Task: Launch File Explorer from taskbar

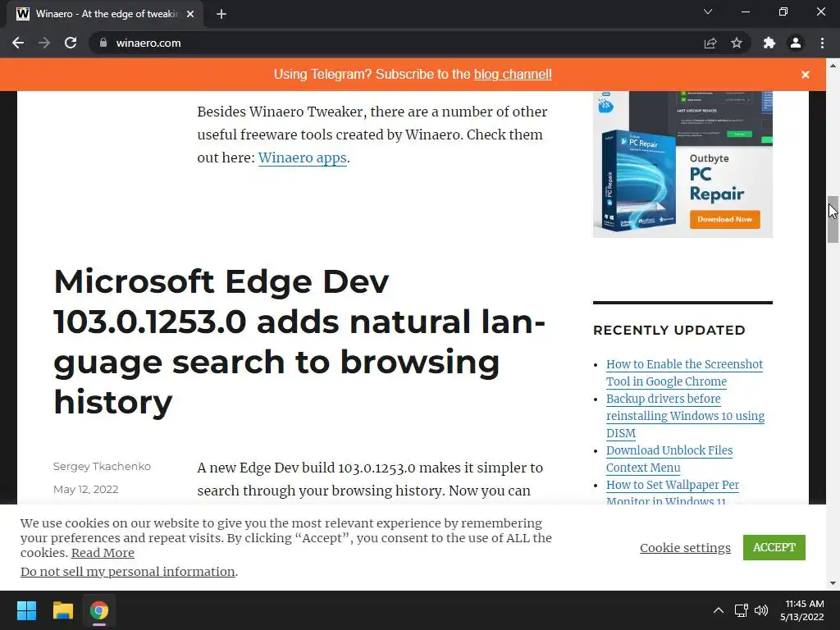Action: point(62,610)
